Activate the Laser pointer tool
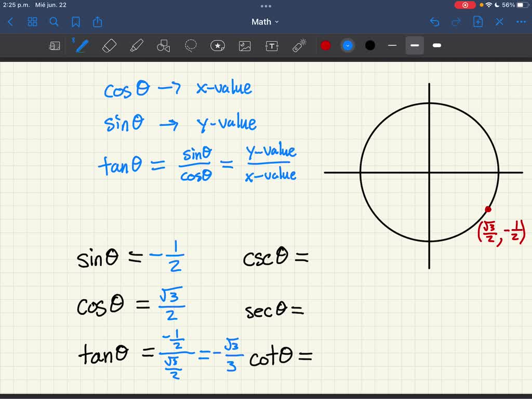Screen dimensions: 532x399 click(x=299, y=46)
